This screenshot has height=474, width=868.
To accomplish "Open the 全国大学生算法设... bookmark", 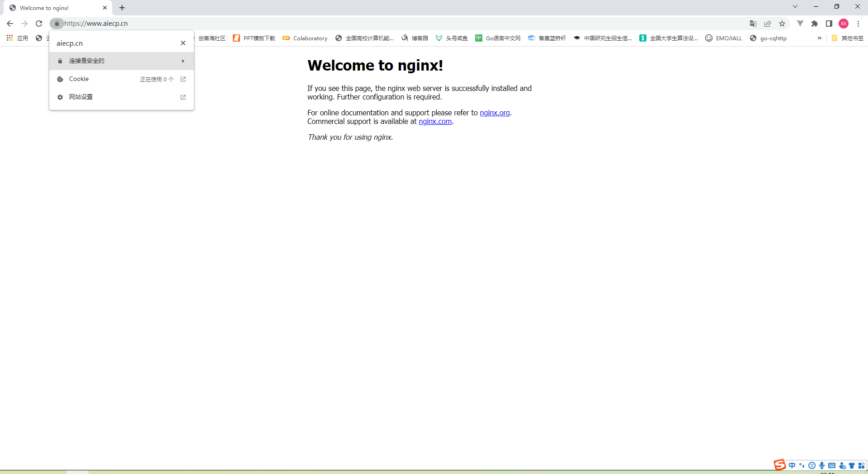I will (x=669, y=38).
